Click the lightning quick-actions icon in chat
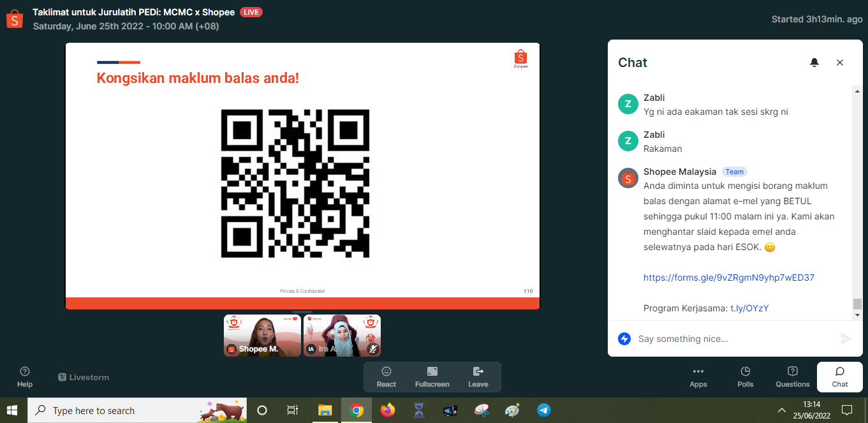This screenshot has height=423, width=868. (624, 339)
